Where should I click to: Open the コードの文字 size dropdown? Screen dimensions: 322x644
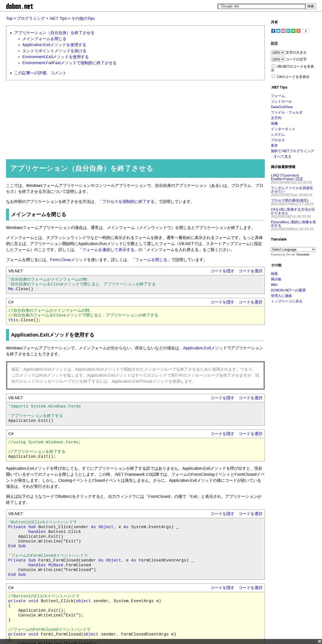click(278, 59)
